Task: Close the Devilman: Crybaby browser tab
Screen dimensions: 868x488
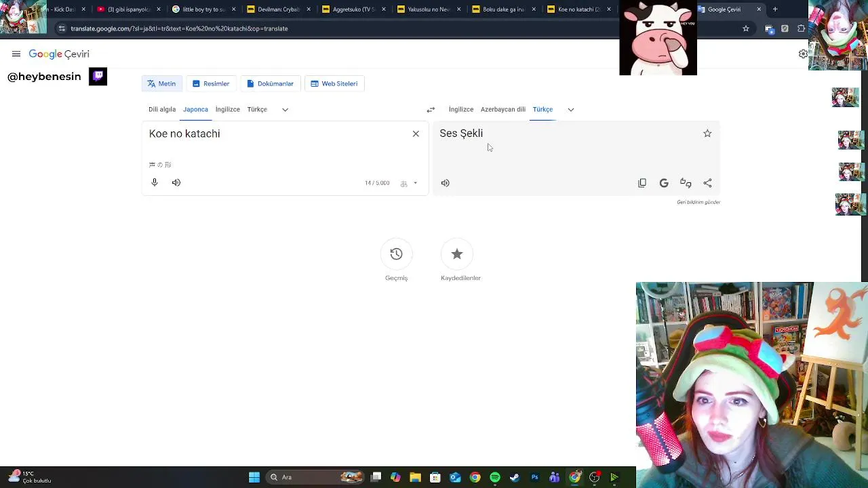Action: [x=309, y=9]
